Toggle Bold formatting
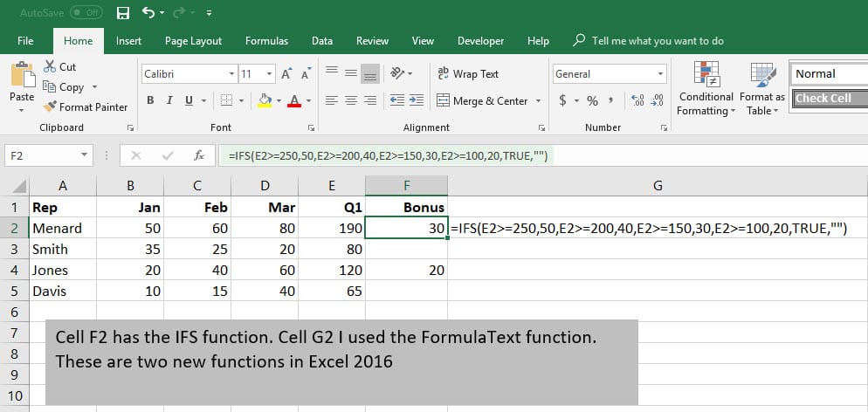Viewport: 868px width, 412px height. 151,100
